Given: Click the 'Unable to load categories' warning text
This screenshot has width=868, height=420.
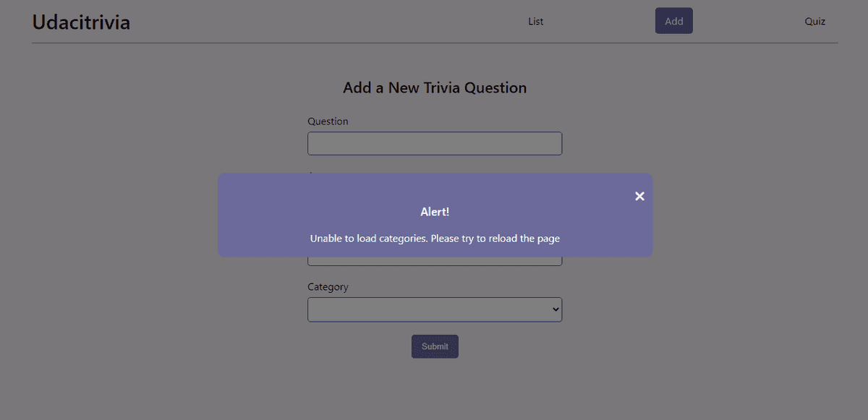Looking at the screenshot, I should point(434,239).
